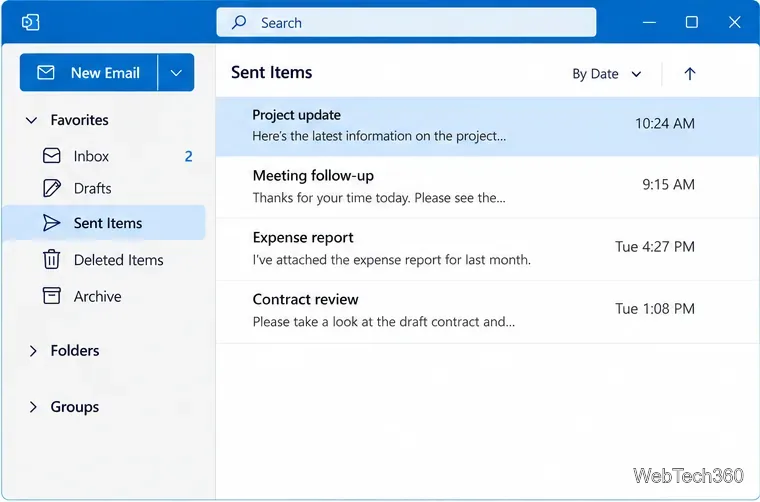
Task: Click the Favorites heading text
Action: [x=79, y=120]
